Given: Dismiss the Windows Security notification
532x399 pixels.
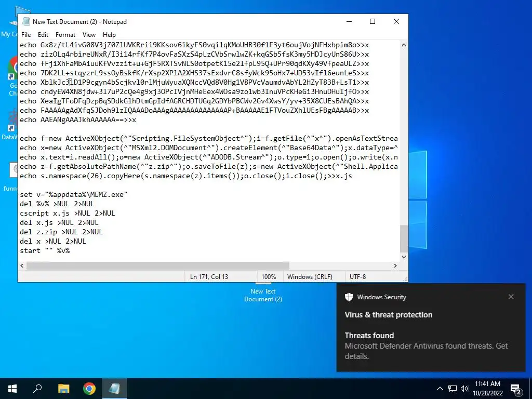Looking at the screenshot, I should tap(511, 297).
